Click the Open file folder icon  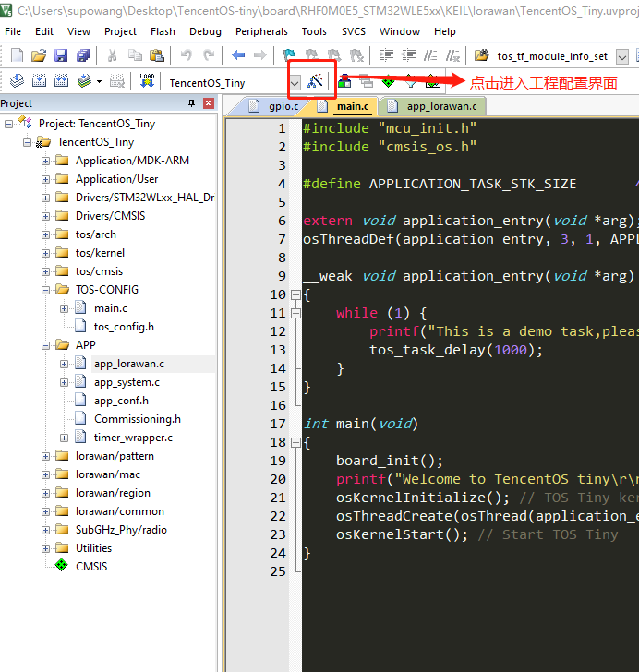(39, 55)
